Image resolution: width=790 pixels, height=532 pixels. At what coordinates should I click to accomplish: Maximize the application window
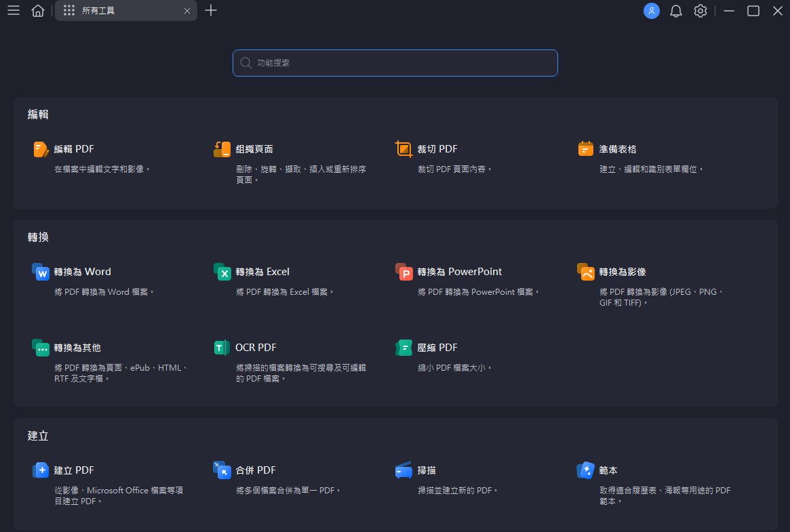click(x=753, y=11)
